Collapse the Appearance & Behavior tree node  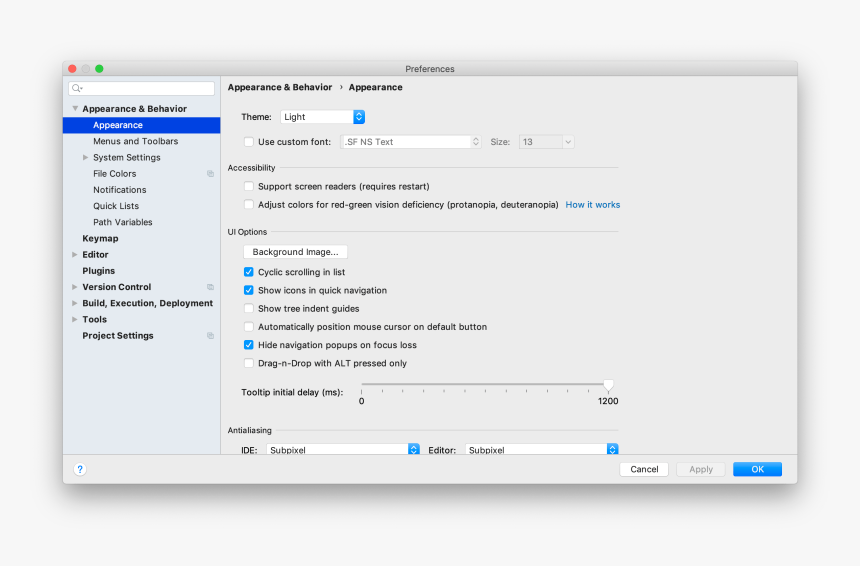click(75, 109)
